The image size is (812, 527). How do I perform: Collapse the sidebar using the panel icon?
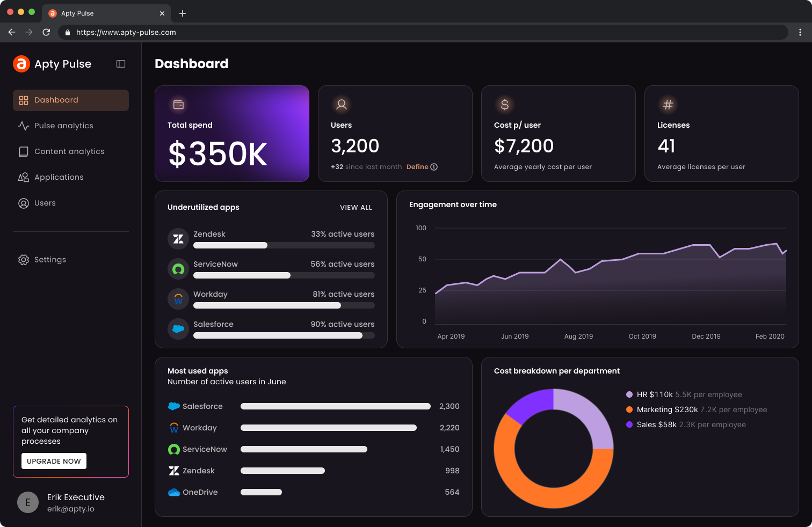click(x=121, y=64)
